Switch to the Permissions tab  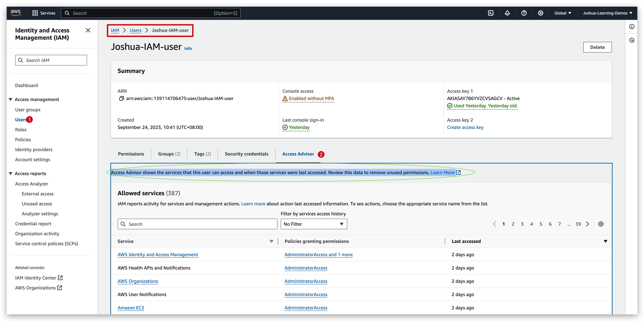point(131,154)
